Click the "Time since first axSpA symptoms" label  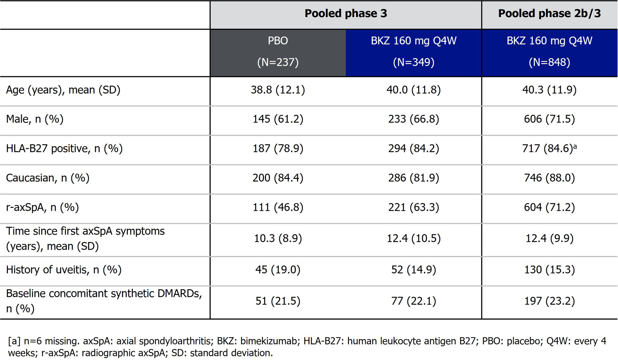click(85, 231)
